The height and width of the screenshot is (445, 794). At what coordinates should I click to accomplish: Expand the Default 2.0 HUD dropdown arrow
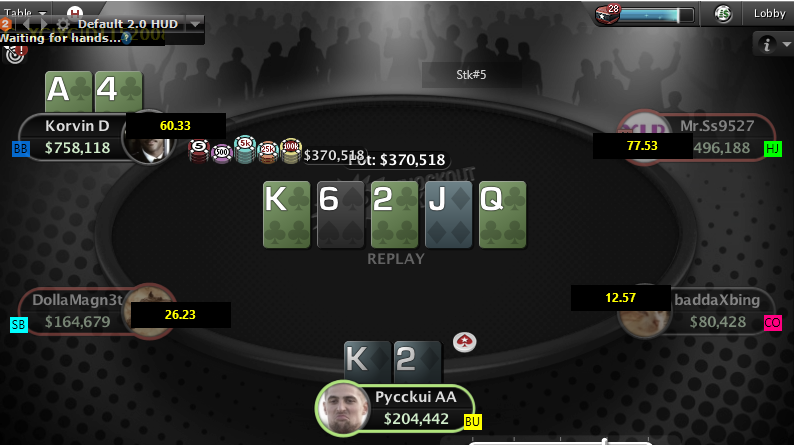click(x=194, y=24)
